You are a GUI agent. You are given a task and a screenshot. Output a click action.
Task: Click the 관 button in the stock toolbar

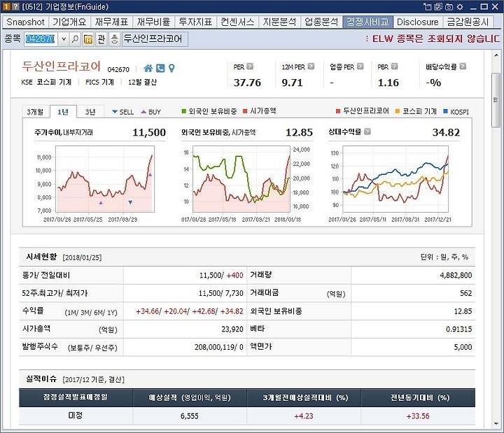(101, 39)
